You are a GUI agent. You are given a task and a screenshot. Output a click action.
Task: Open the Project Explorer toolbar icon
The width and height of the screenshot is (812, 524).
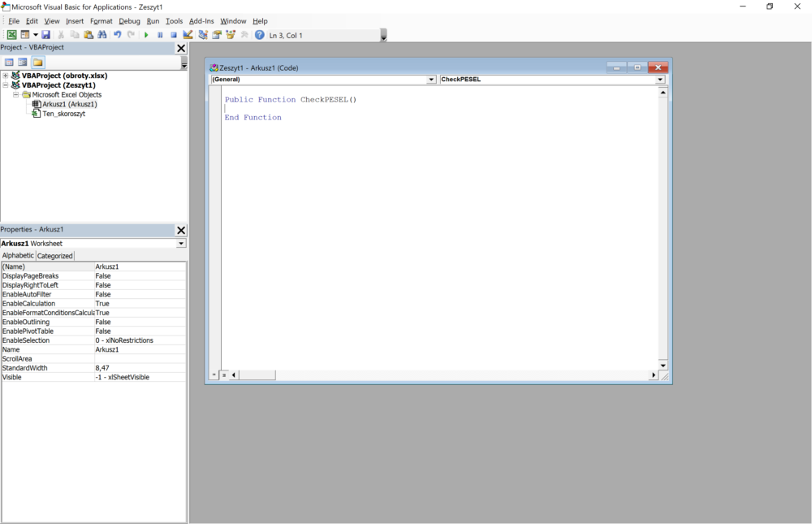(203, 35)
